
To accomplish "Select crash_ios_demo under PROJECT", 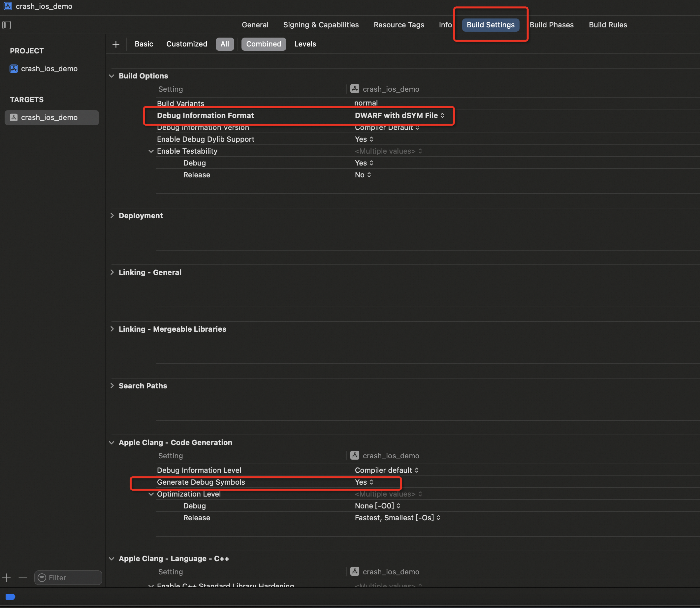I will pyautogui.click(x=49, y=69).
